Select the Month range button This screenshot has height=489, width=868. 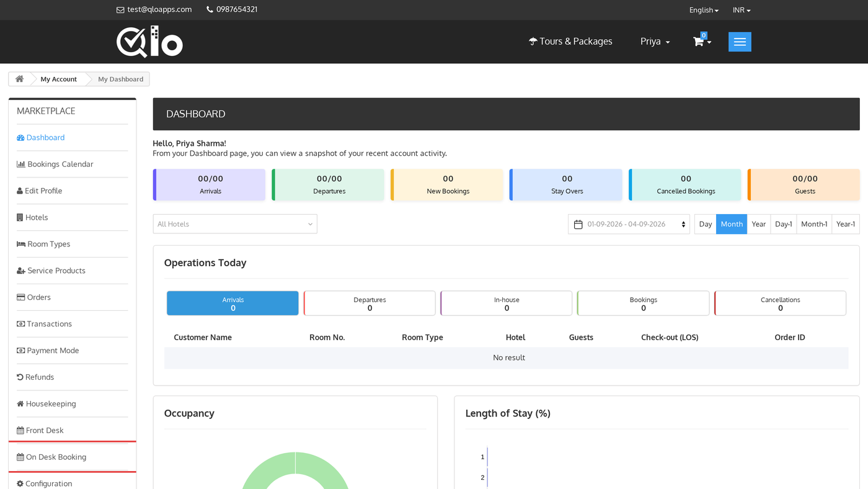tap(732, 224)
